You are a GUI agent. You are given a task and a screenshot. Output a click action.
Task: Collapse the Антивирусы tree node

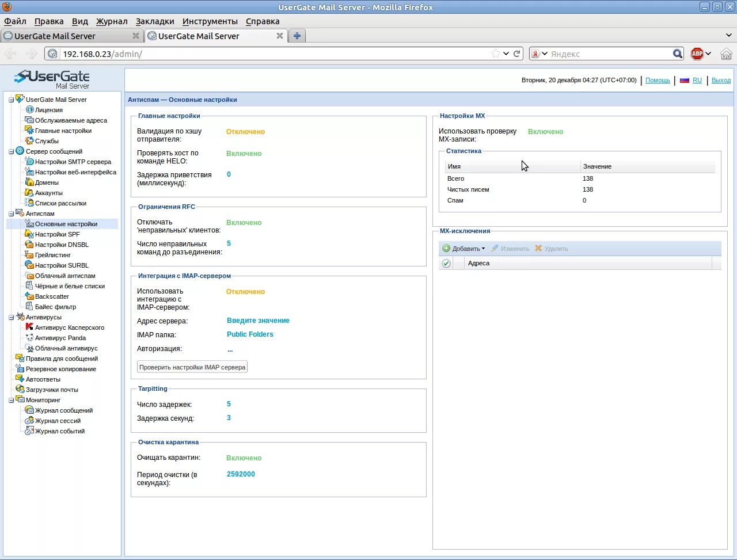coord(11,317)
